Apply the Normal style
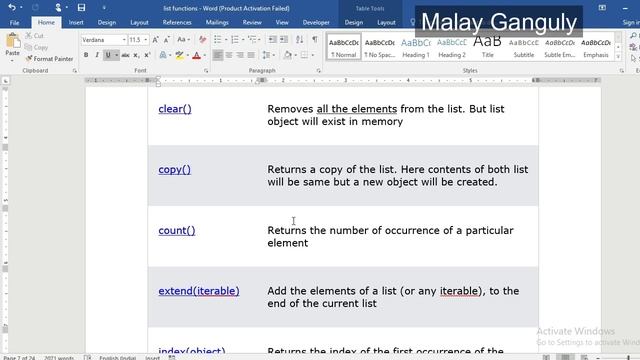640x360 pixels. pos(344,47)
